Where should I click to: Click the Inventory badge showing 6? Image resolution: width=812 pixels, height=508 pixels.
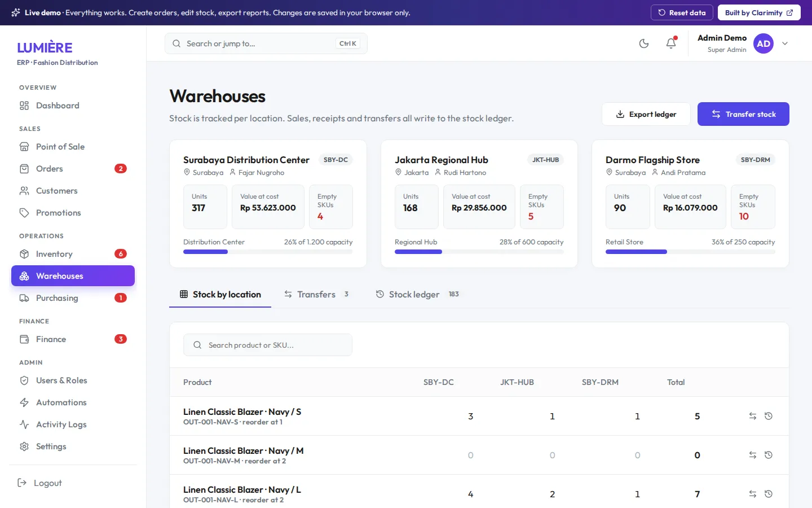point(121,254)
